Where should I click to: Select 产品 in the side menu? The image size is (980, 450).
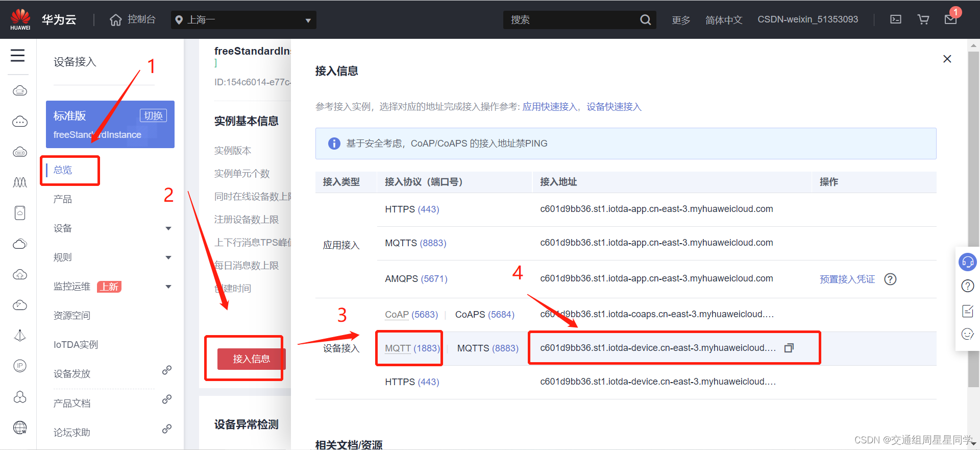coord(63,199)
